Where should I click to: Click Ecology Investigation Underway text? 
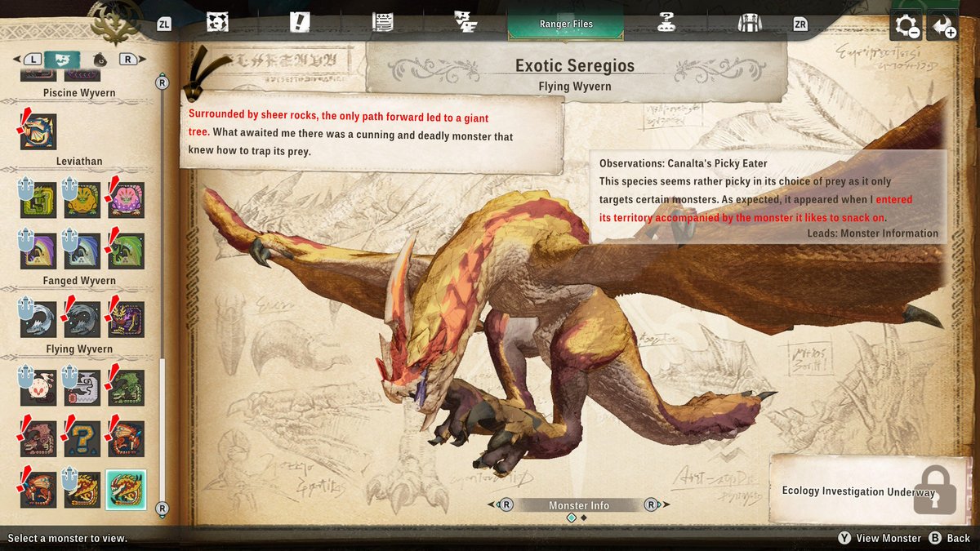point(858,491)
